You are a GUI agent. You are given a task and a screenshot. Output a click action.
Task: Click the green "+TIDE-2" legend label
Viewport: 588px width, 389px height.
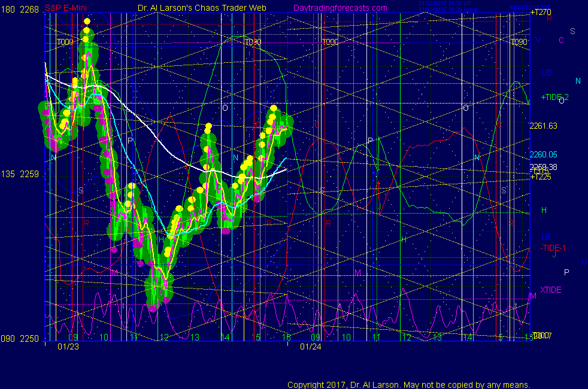tap(554, 97)
